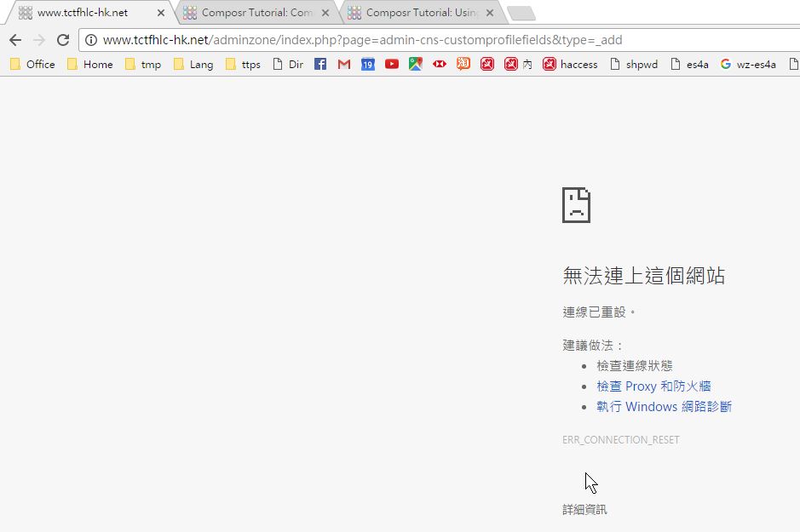Click the '執行 Windows 網路診斷' link

(664, 407)
